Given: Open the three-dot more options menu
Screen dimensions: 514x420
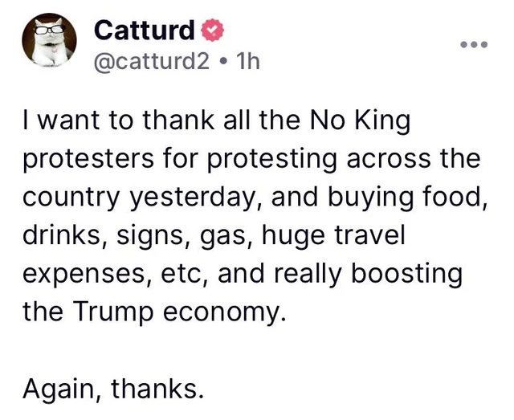Looking at the screenshot, I should pyautogui.click(x=477, y=43).
